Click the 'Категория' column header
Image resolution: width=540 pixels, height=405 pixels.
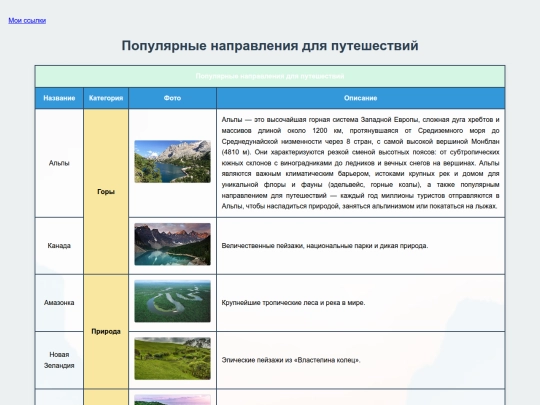106,98
